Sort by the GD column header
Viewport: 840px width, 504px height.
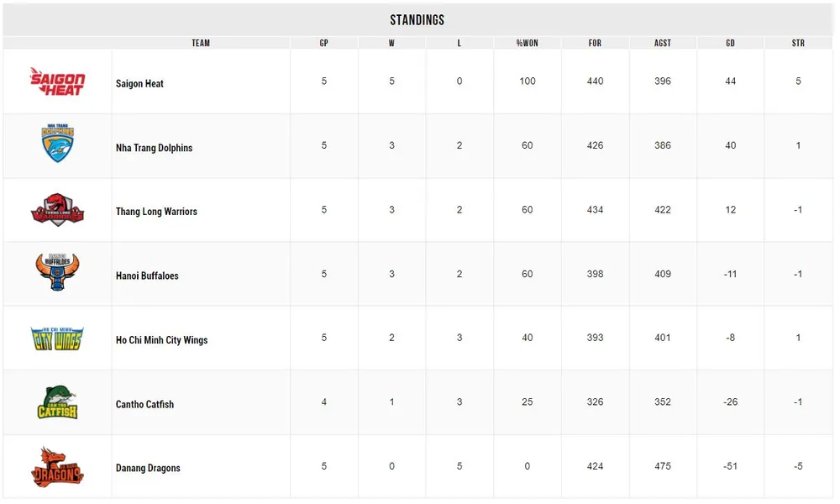(730, 43)
